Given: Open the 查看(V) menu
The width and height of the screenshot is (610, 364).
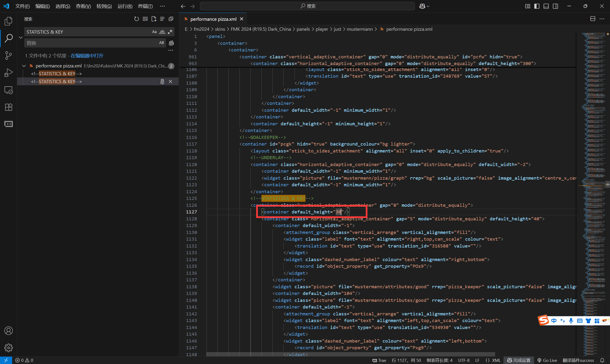Looking at the screenshot, I should point(83,6).
